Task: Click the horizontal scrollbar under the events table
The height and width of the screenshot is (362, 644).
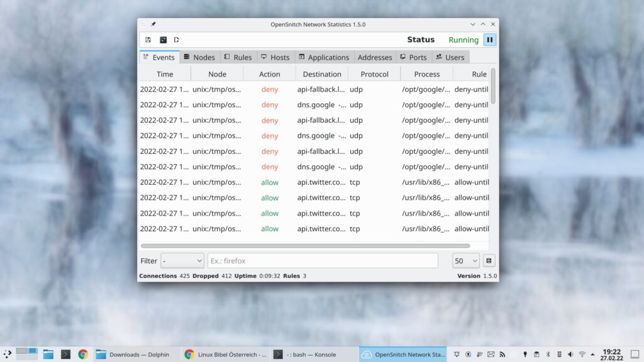Action: 305,246
